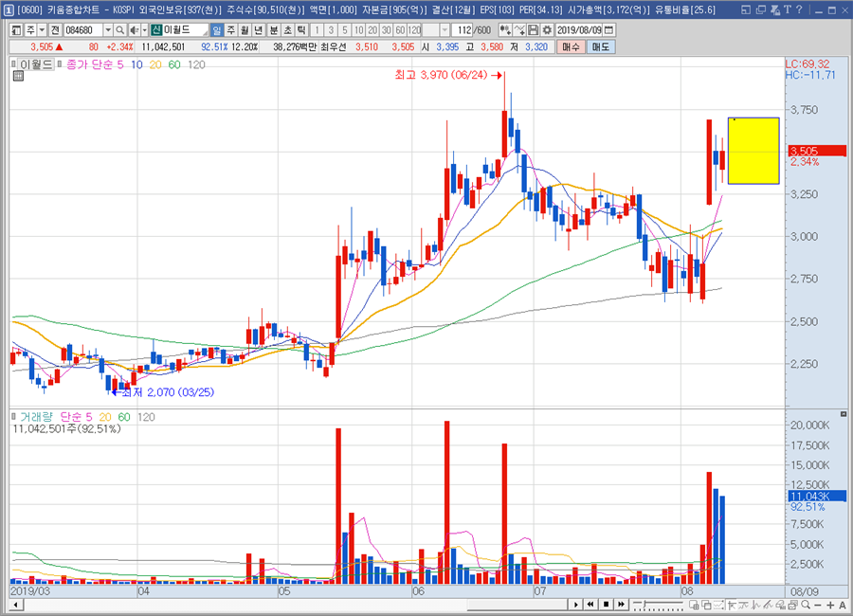
Task: Edit the candle count field 112
Action: click(463, 30)
